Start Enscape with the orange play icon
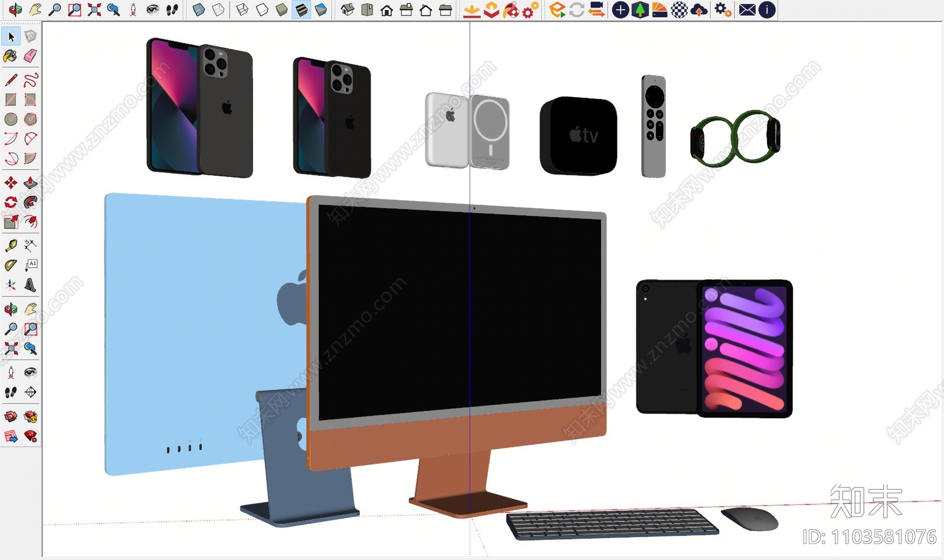 tap(557, 9)
